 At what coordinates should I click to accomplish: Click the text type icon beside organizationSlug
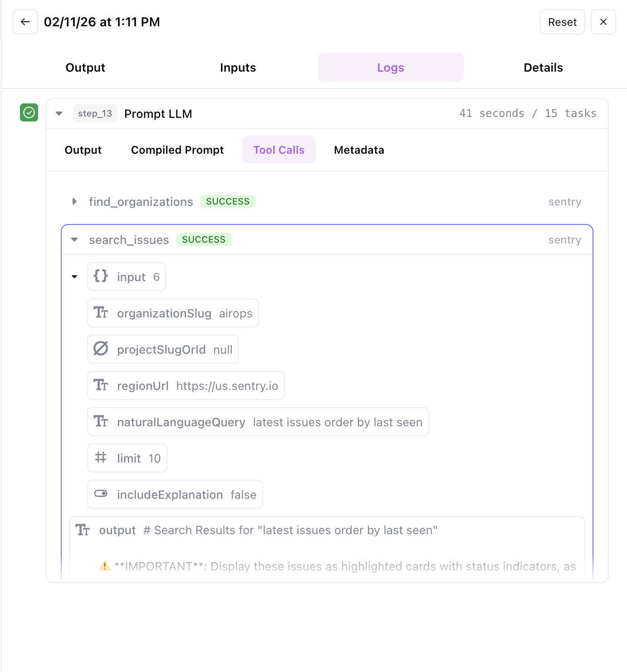pos(101,312)
